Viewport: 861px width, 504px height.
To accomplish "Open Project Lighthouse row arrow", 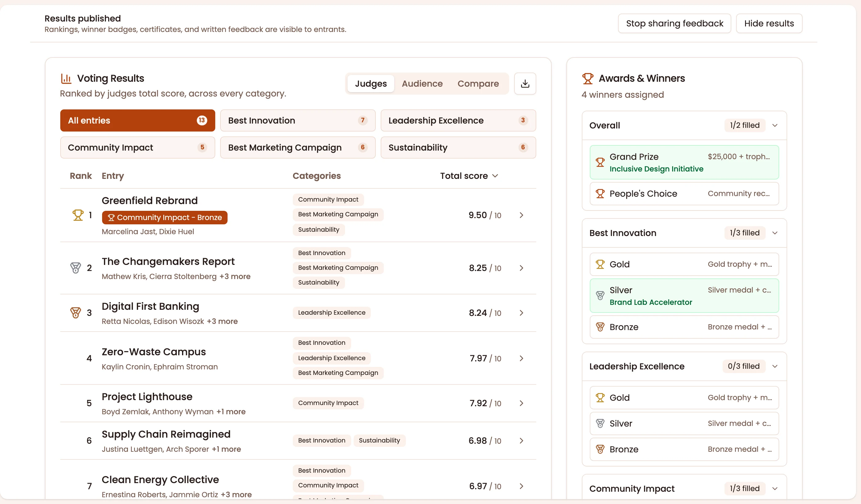I will (522, 403).
